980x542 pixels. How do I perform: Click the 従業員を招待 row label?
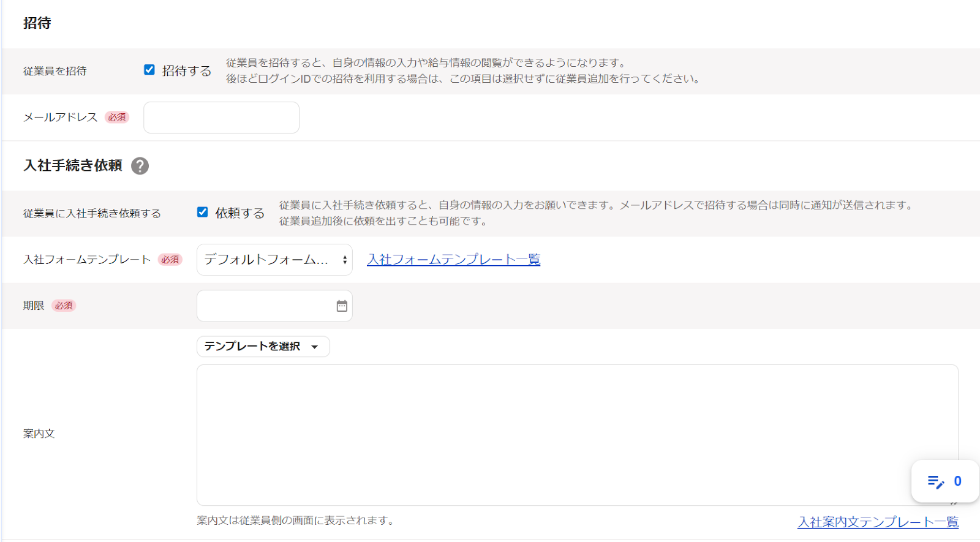tap(55, 71)
